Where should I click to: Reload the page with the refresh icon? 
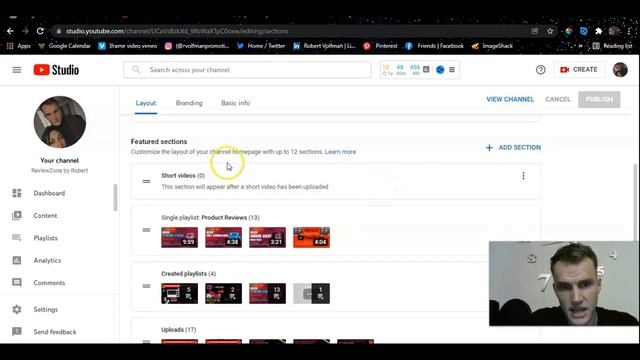pyautogui.click(x=40, y=31)
